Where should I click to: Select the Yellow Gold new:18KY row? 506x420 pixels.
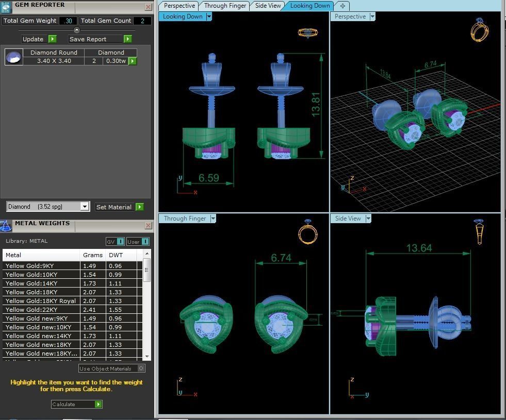tap(72, 344)
